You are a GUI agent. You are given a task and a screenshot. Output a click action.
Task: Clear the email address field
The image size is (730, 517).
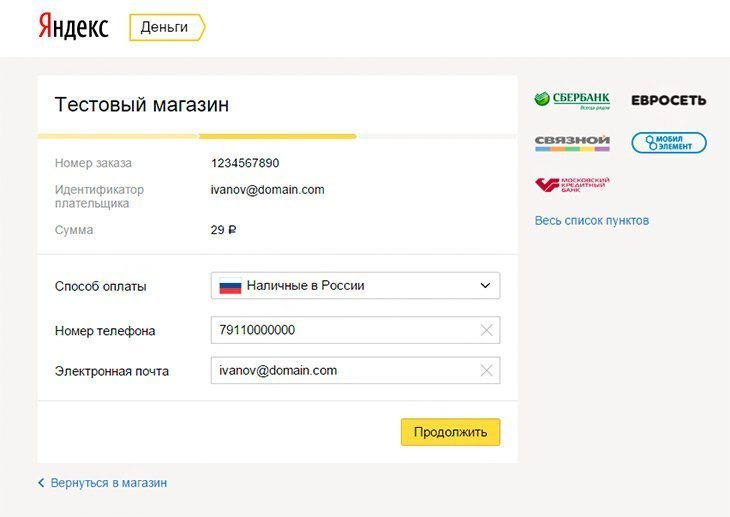pos(487,371)
